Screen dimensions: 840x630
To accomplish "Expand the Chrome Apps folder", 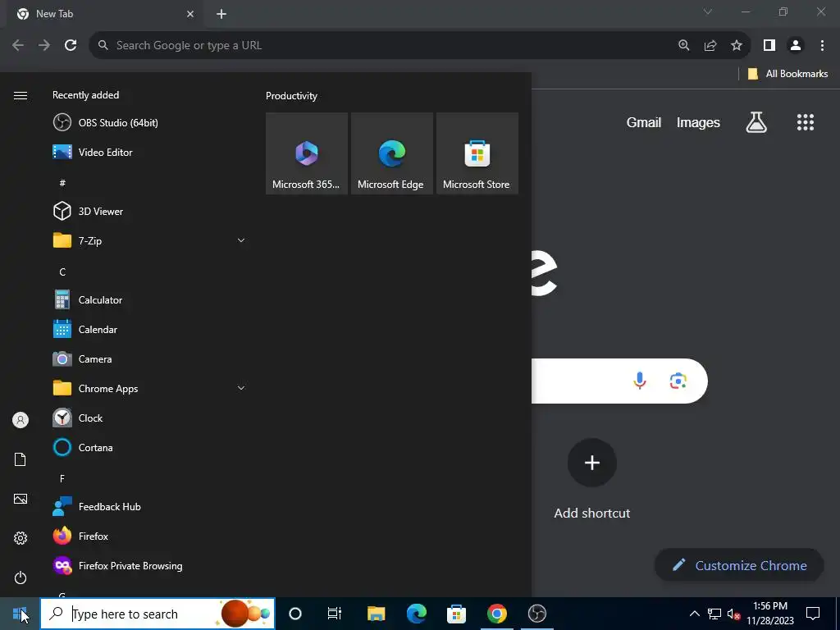I will pyautogui.click(x=149, y=388).
